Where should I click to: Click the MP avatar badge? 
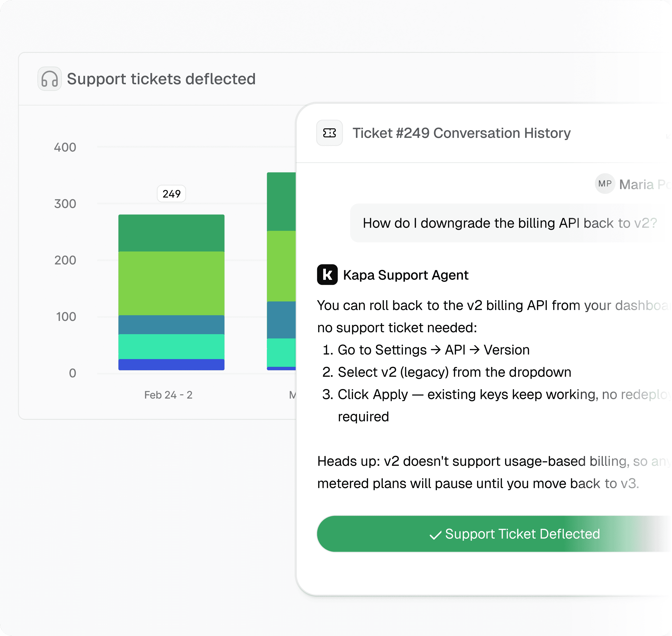click(605, 184)
